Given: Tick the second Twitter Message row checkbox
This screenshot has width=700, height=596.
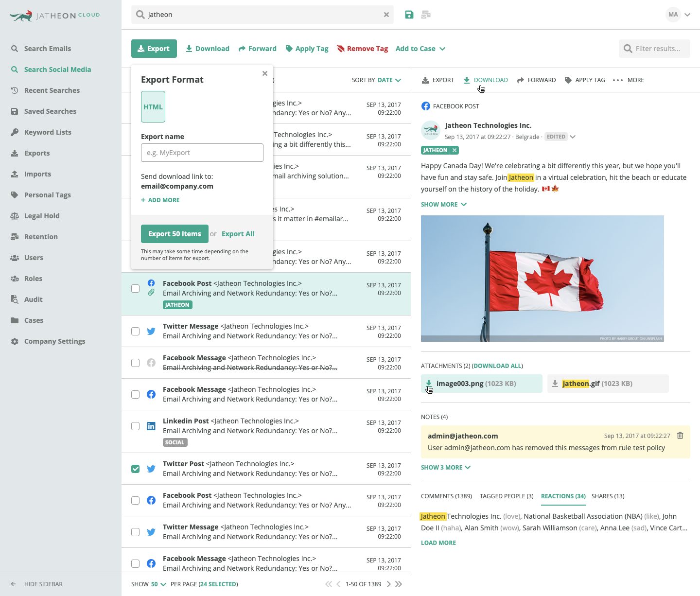Looking at the screenshot, I should tap(136, 532).
